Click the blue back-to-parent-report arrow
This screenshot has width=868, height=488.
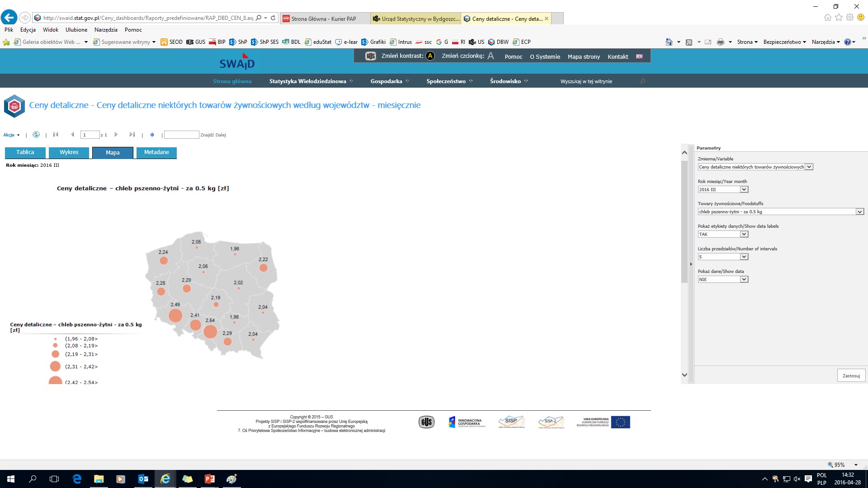tap(152, 135)
